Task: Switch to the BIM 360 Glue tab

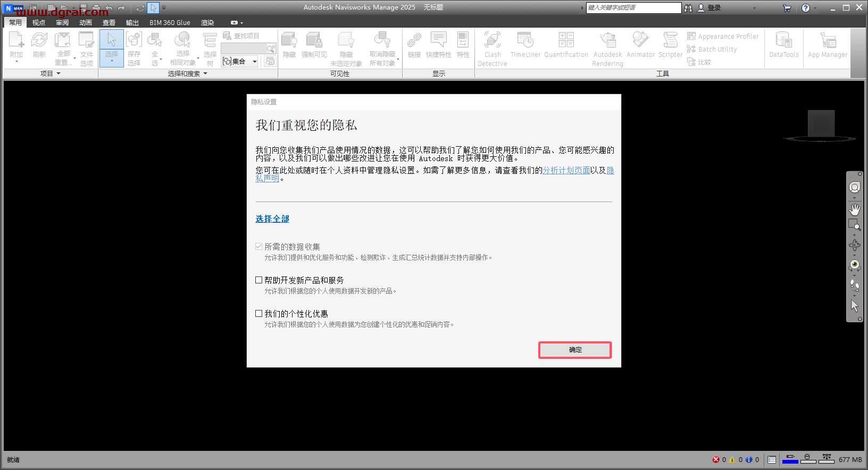Action: [170, 22]
